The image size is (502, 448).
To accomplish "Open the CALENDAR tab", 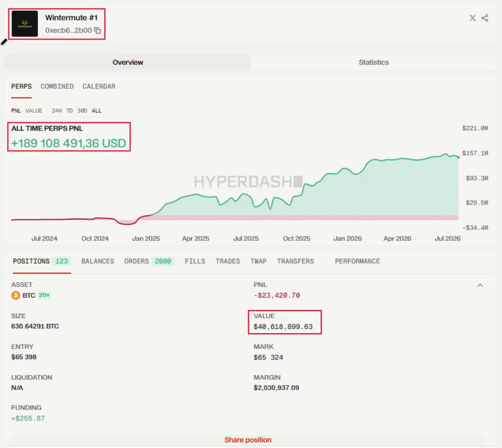I will (99, 86).
